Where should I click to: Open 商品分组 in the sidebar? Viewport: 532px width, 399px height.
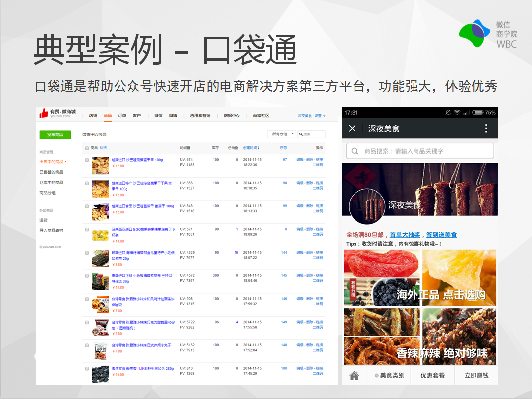coord(47,193)
